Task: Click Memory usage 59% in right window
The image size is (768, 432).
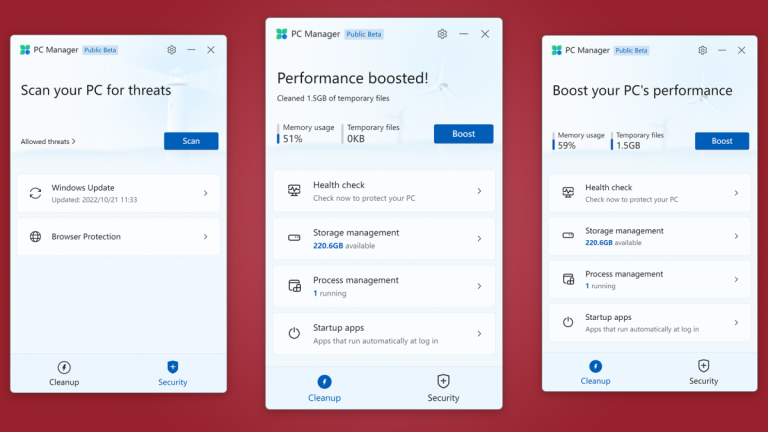Action: (579, 141)
